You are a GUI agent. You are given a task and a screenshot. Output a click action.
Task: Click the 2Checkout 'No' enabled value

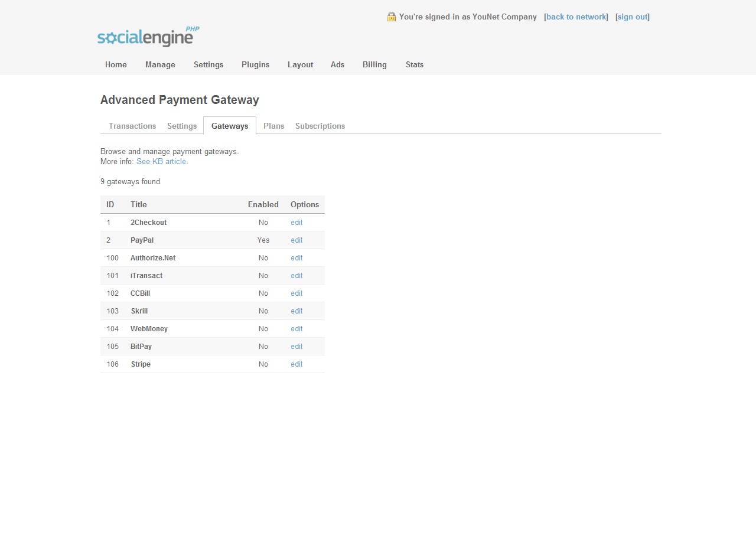263,223
